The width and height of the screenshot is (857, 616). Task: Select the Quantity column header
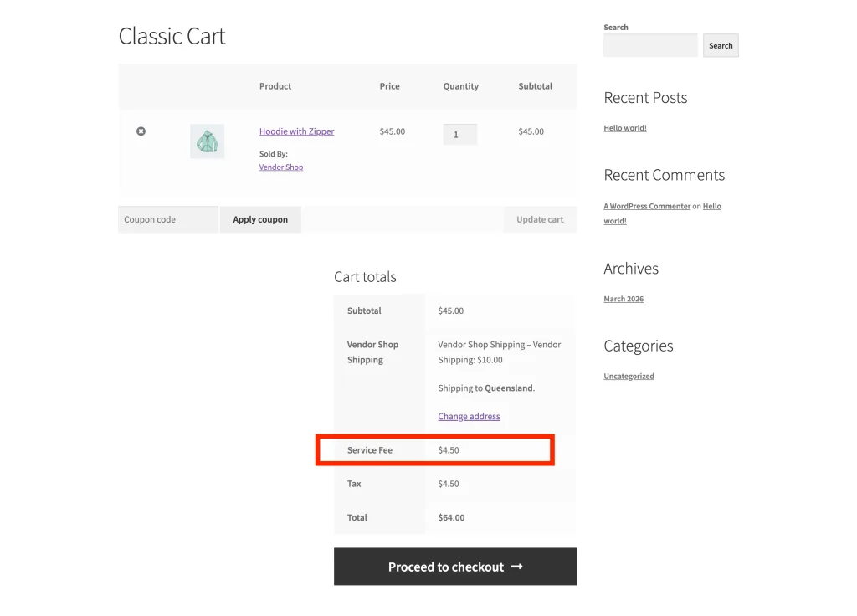pyautogui.click(x=461, y=86)
